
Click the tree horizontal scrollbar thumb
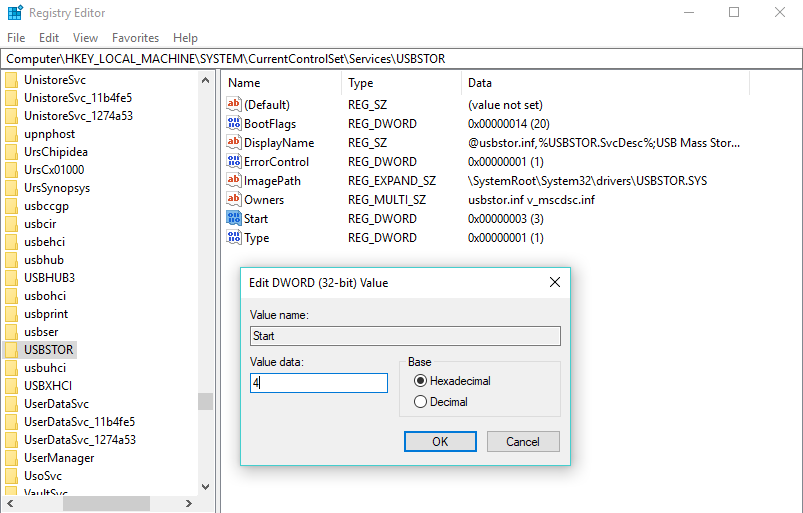(x=107, y=503)
